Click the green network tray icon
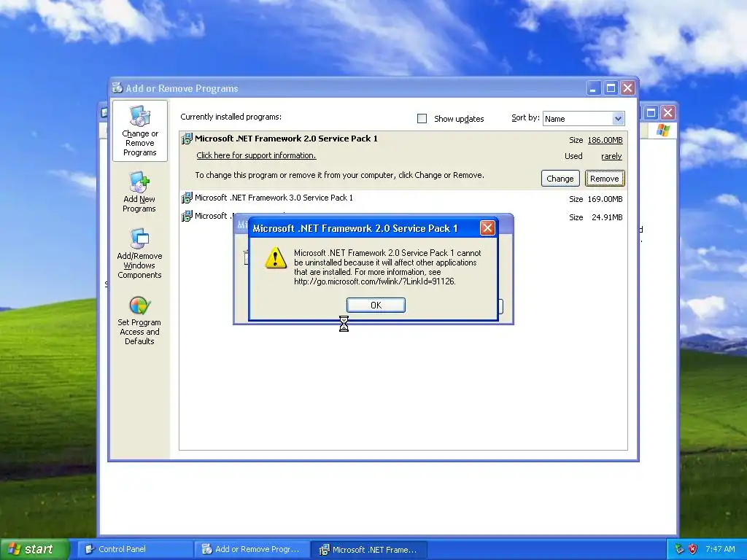Screen dimensions: 747x560 coord(679,549)
